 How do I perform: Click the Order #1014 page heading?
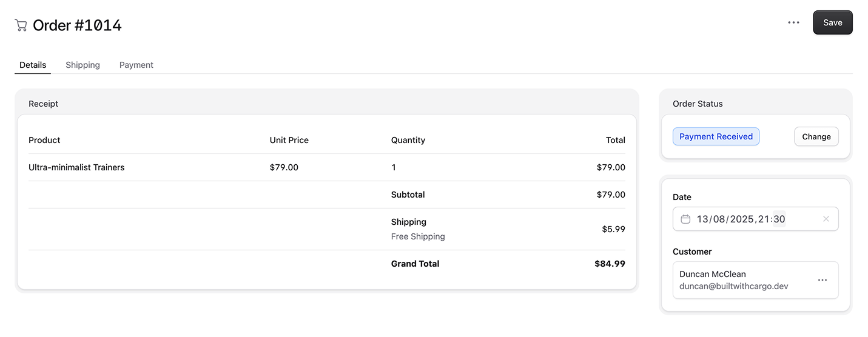pos(77,25)
